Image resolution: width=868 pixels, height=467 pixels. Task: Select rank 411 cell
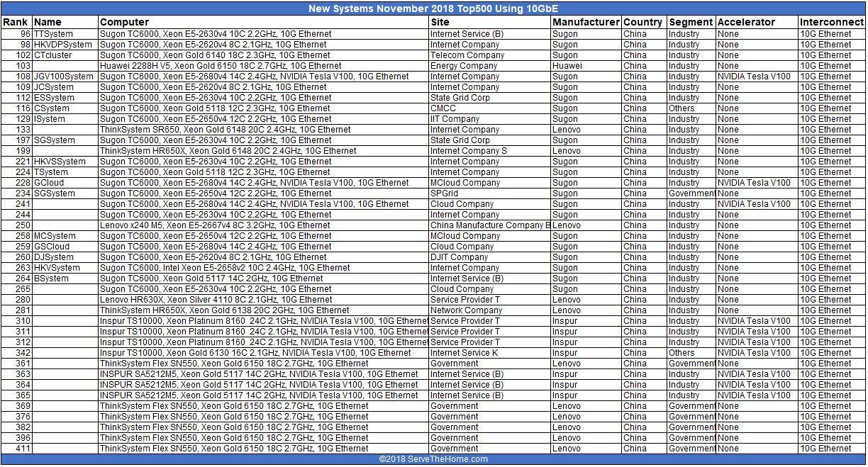point(16,449)
